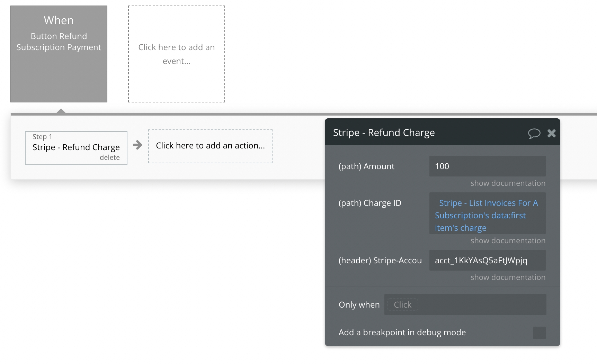Viewport: 597px width, 364px height.
Task: Delete the Step 1 action
Action: pyautogui.click(x=109, y=157)
